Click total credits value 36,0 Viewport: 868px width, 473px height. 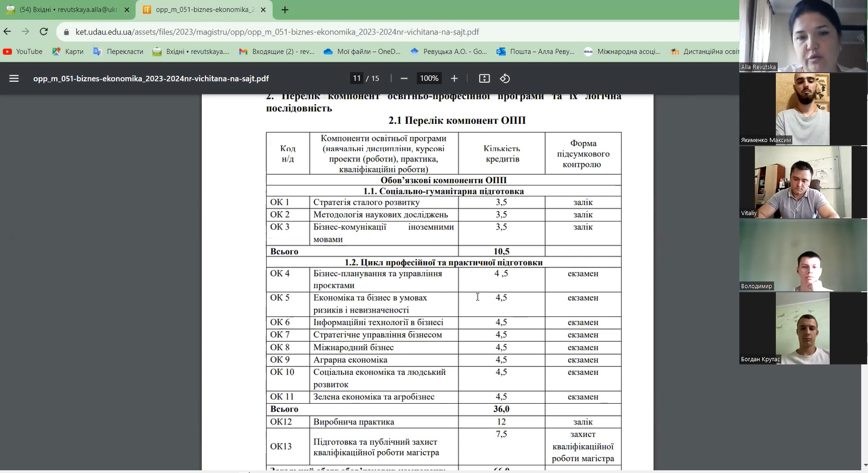point(501,409)
